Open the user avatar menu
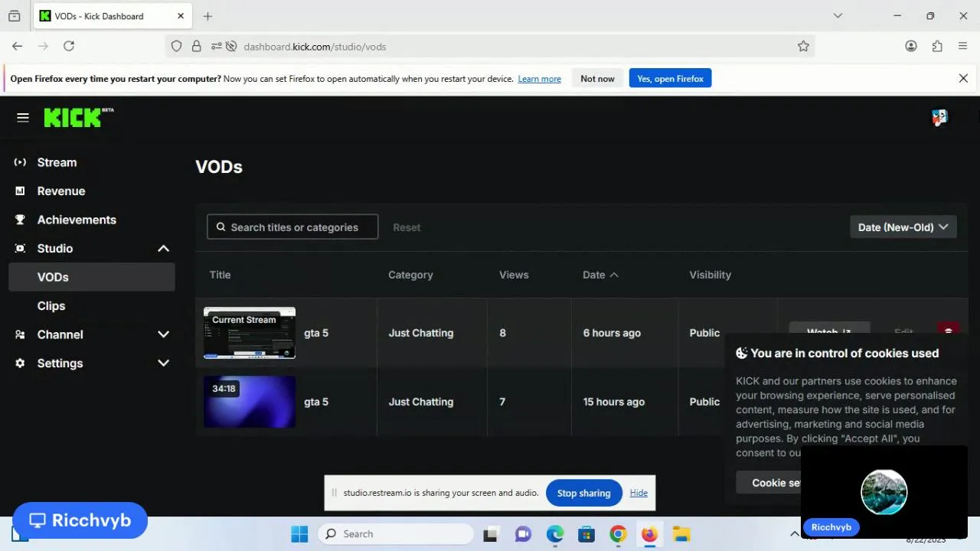The width and height of the screenshot is (980, 551). tap(939, 117)
